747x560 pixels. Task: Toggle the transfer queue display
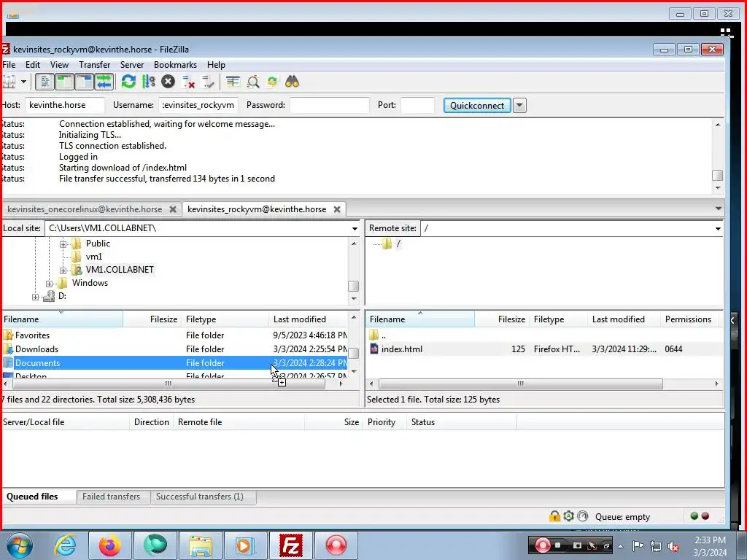(x=104, y=82)
